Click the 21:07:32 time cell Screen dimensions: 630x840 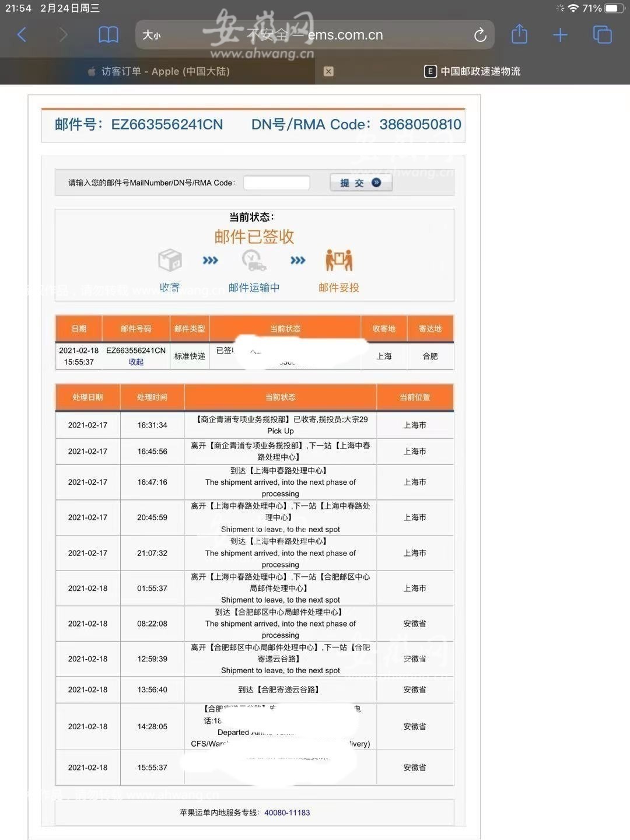152,553
